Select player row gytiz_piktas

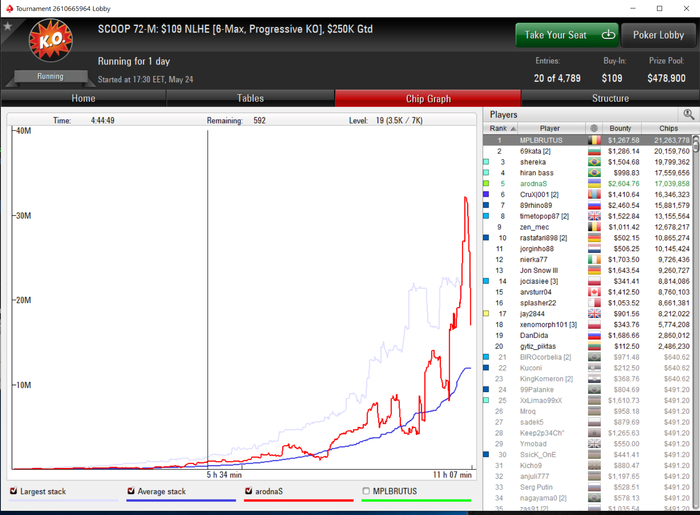(x=588, y=346)
